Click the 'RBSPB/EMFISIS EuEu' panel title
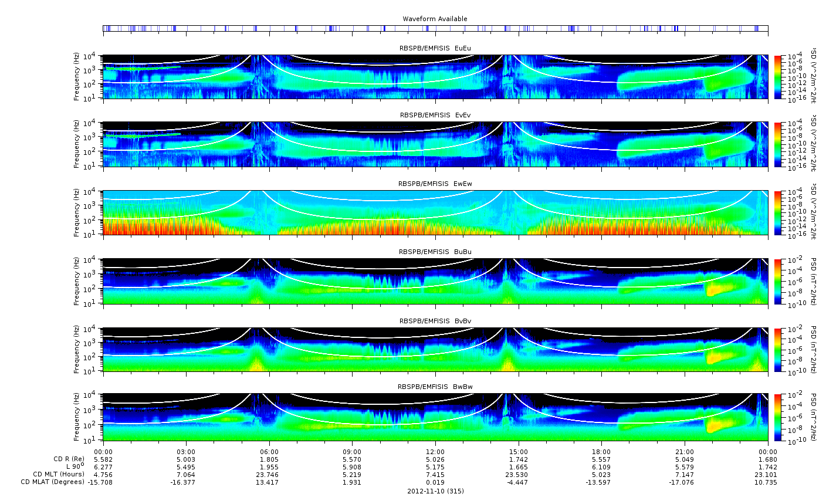The image size is (826, 504). tap(435, 48)
